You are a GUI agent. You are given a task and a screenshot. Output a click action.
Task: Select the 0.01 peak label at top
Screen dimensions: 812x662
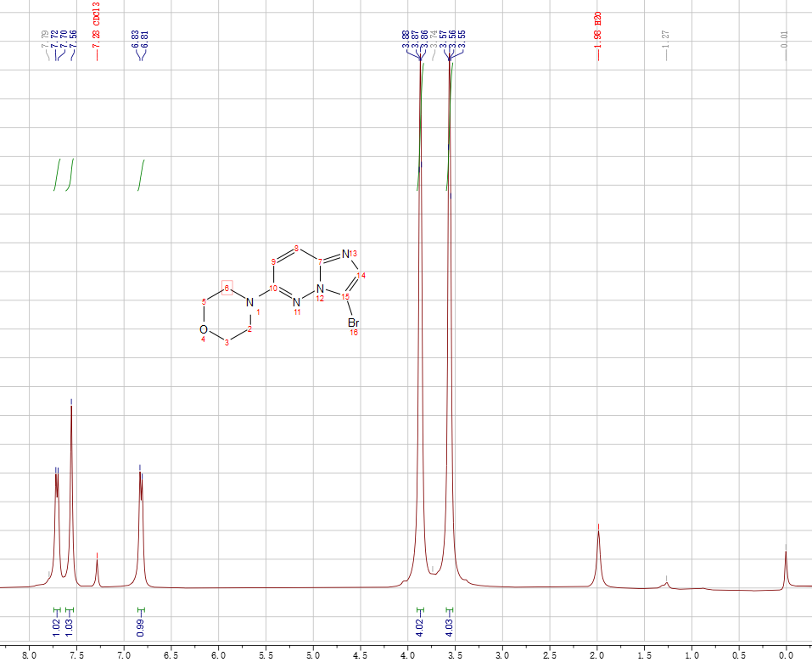(785, 39)
